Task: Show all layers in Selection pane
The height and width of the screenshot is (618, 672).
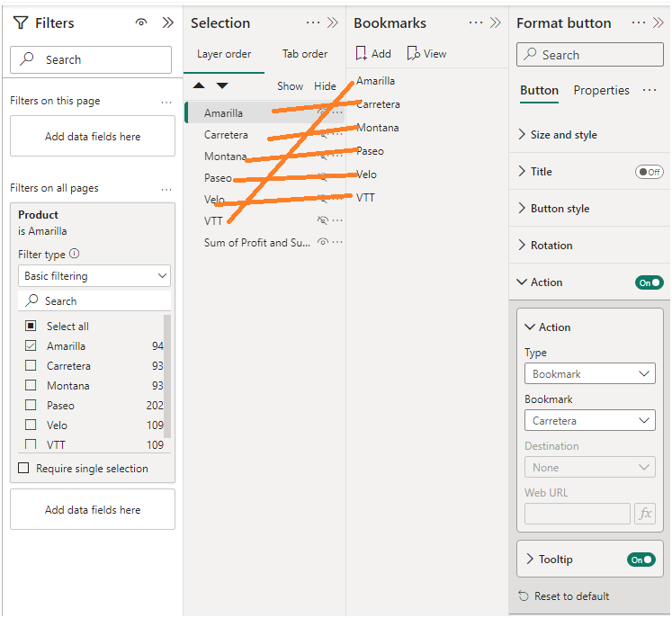Action: coord(291,86)
